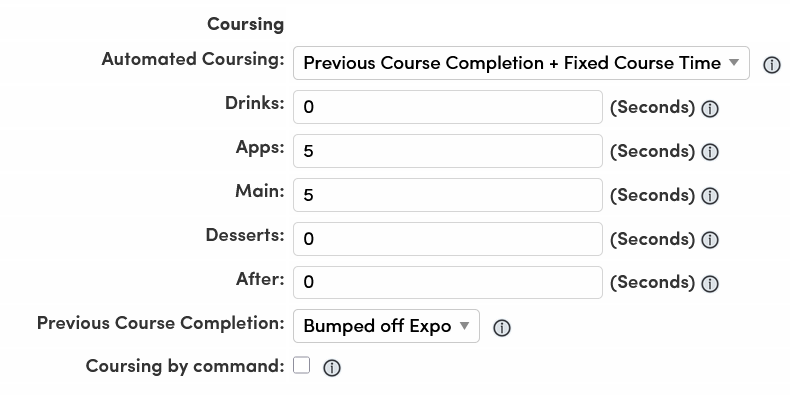Click info icon beside Drinks seconds field
The height and width of the screenshot is (395, 790).
point(710,109)
